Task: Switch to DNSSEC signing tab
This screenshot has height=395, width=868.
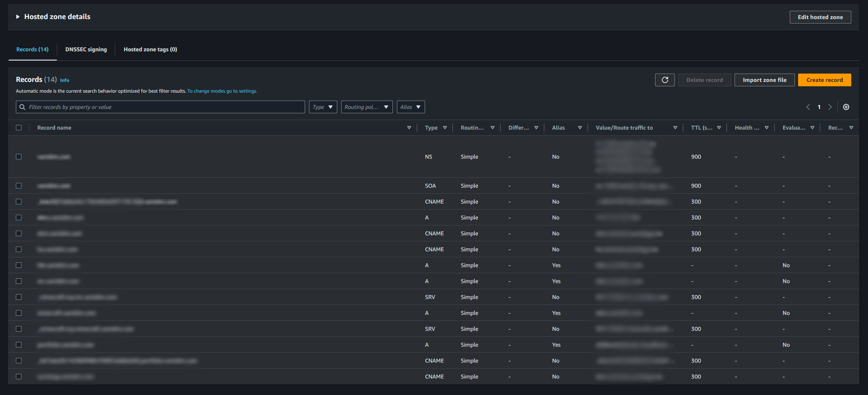Action: click(x=86, y=49)
